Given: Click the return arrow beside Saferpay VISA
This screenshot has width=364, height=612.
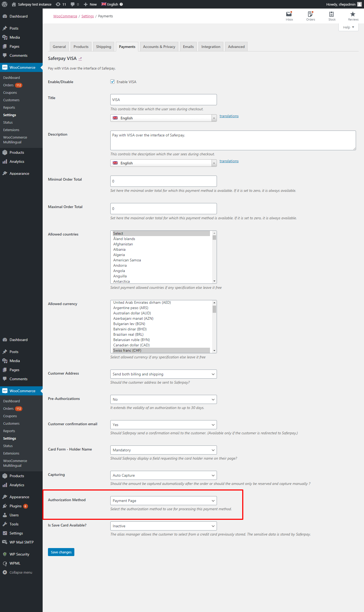Looking at the screenshot, I should click(x=80, y=59).
